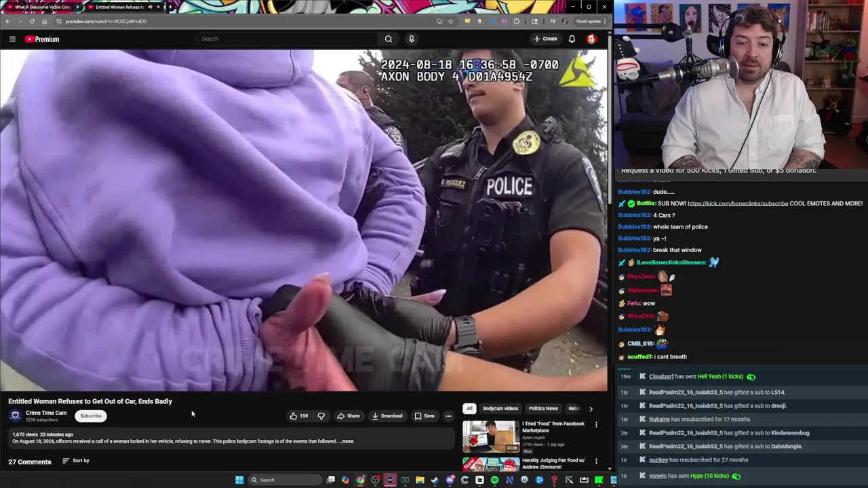
Task: Go back with the browser back arrow
Action: click(7, 21)
